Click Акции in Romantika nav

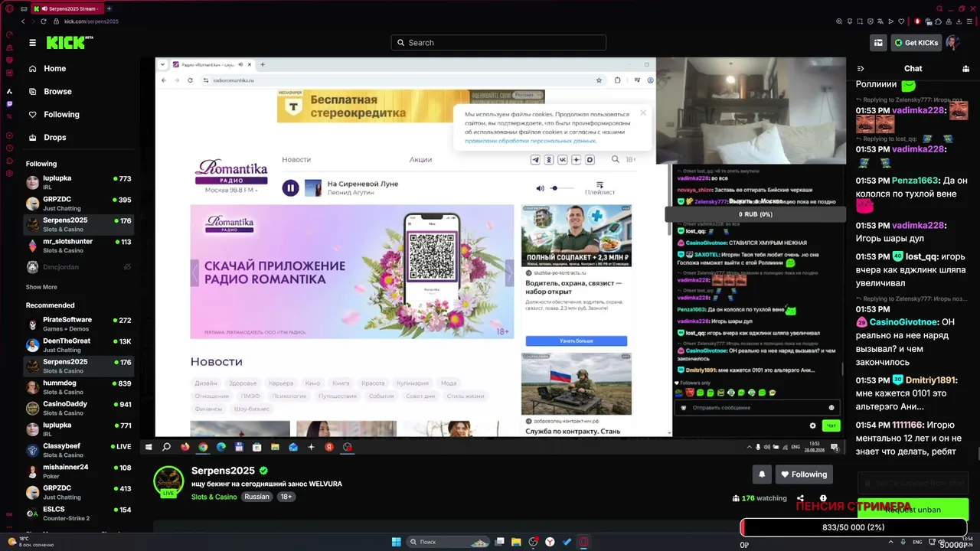[x=420, y=159]
